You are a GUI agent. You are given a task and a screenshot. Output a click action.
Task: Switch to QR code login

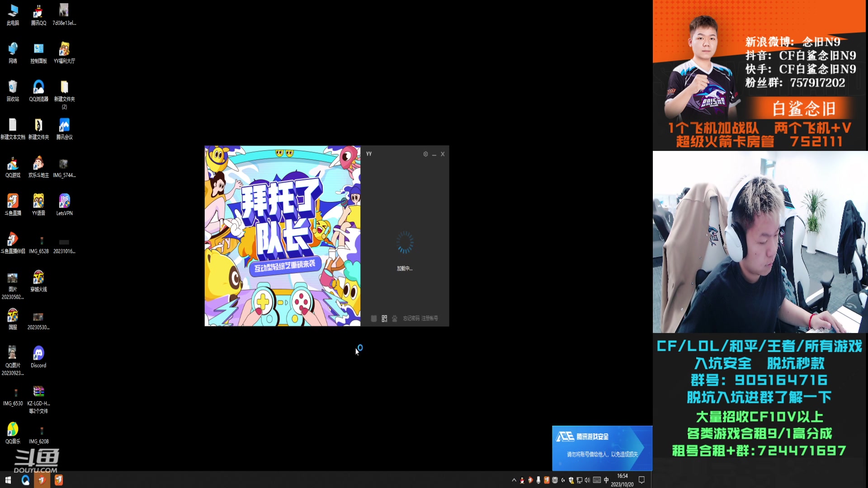(384, 319)
